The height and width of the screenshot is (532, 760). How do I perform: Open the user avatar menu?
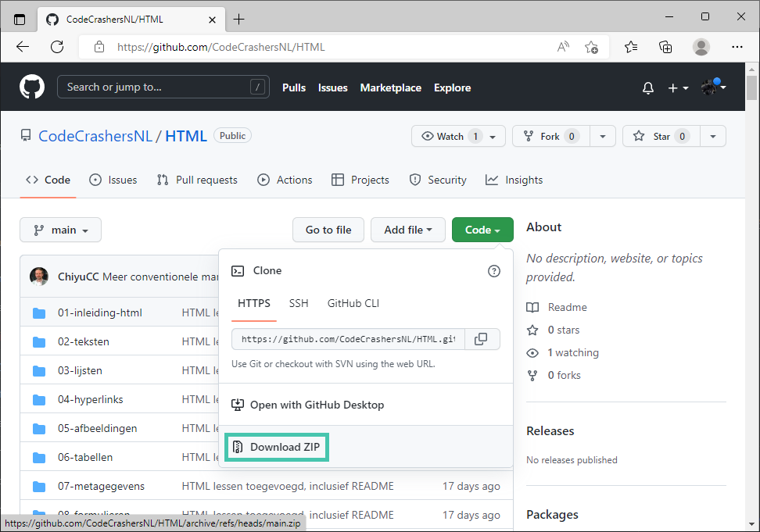tap(713, 87)
